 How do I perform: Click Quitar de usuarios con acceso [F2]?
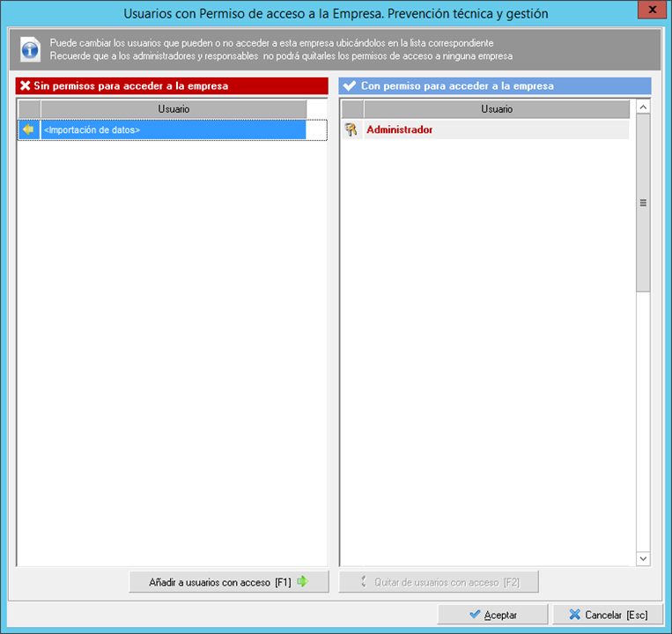439,582
